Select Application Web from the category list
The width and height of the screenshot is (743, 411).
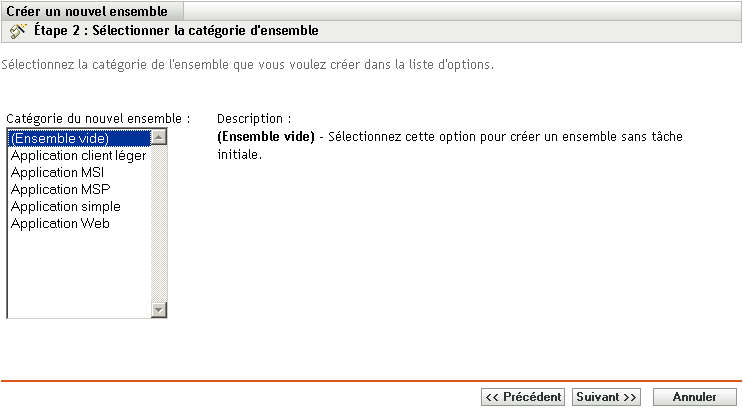click(x=60, y=223)
